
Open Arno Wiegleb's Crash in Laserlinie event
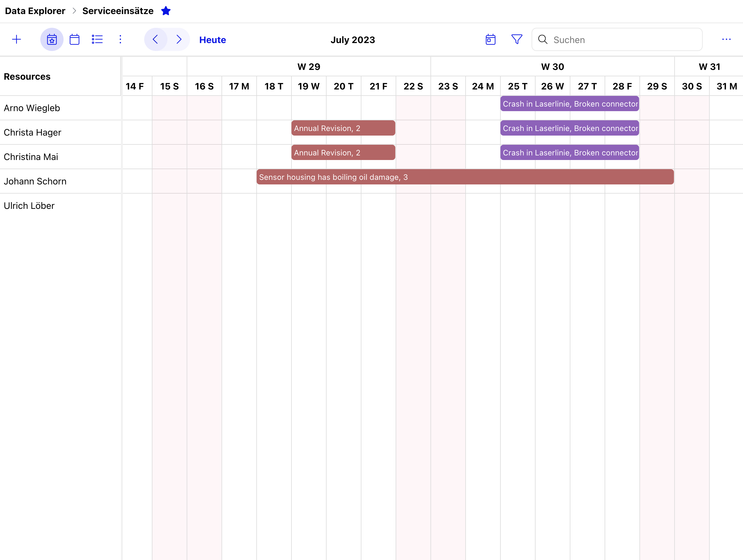click(x=570, y=104)
